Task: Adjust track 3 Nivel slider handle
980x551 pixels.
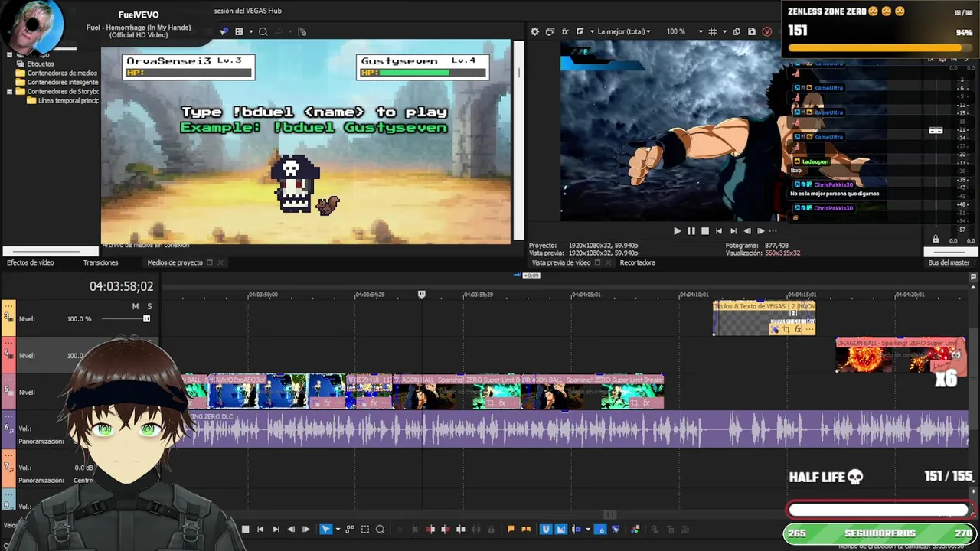Action: (146, 318)
